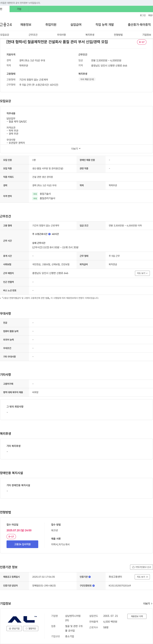Click the D-17 badge beside job title

click(142, 42)
